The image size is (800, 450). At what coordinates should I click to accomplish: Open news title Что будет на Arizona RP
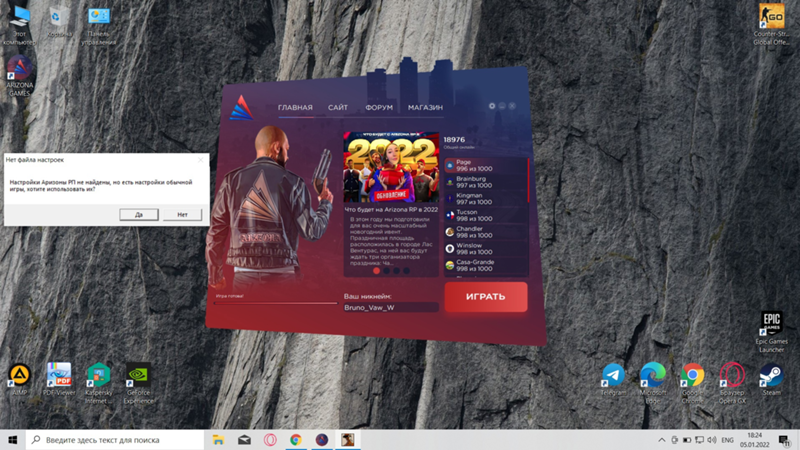(391, 210)
